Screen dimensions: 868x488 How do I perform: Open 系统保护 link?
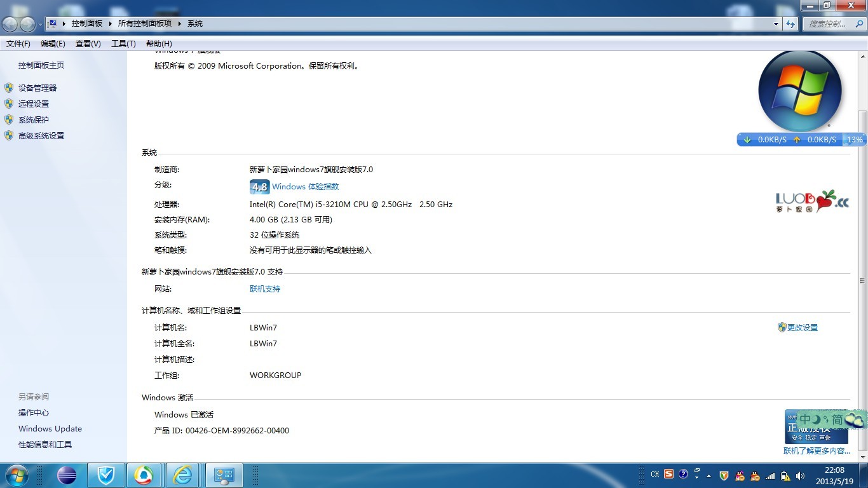[x=34, y=120]
